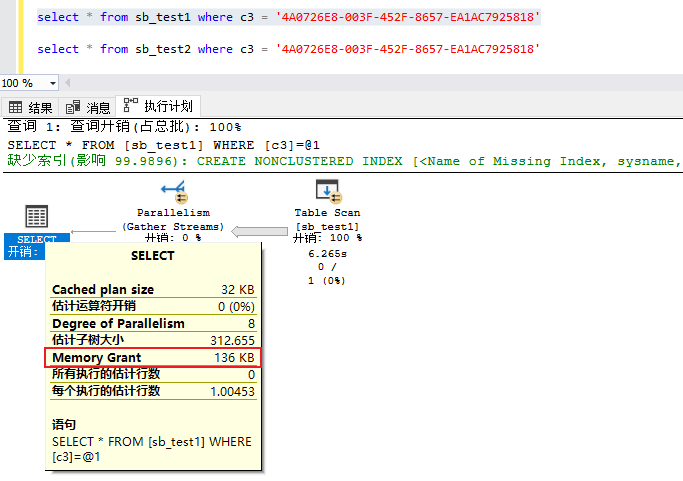Click the sb_test1 query line in editor

pyautogui.click(x=288, y=18)
